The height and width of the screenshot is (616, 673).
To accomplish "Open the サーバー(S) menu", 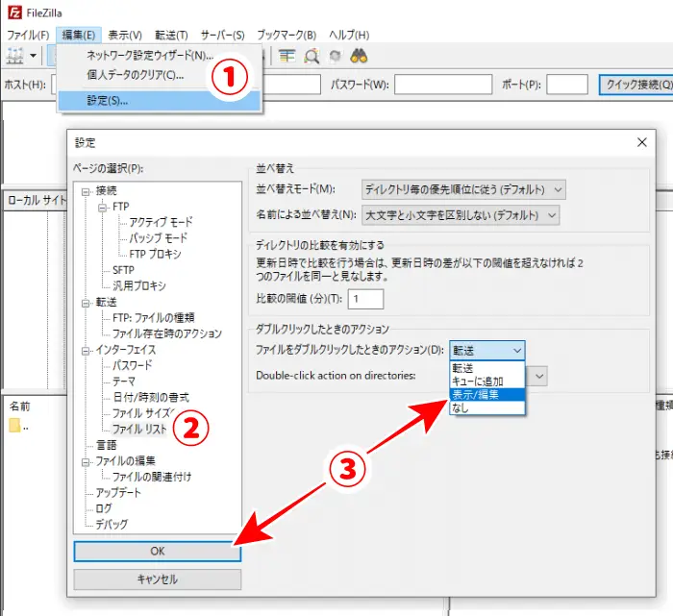I will (x=222, y=35).
